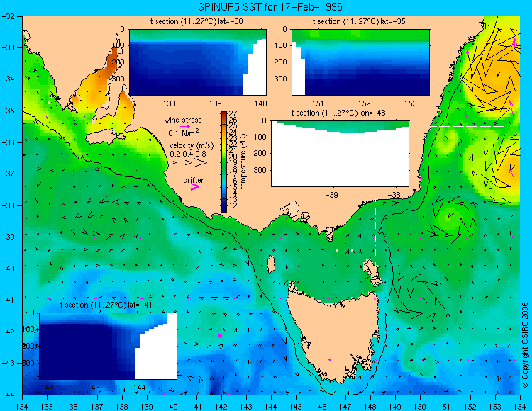Click the colorbar tick label 27
Viewport: 532px width, 411px height.
233,113
